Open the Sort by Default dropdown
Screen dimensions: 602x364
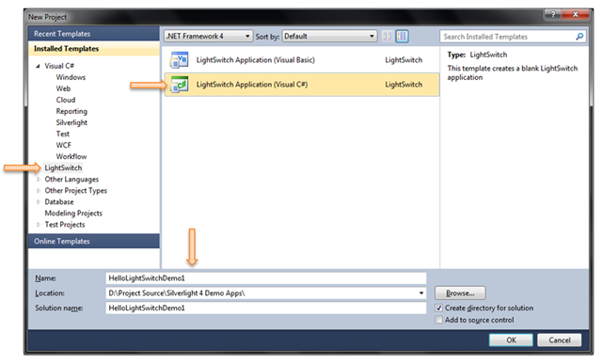pos(329,36)
